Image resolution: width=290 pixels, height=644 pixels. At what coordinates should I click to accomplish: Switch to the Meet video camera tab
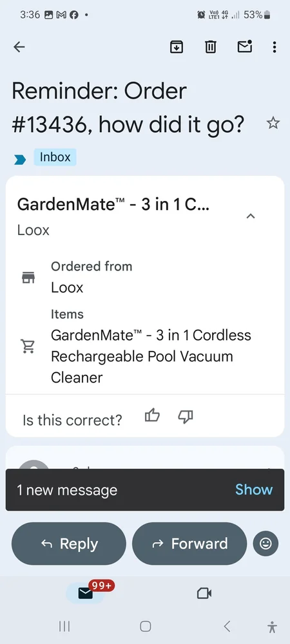point(204,594)
